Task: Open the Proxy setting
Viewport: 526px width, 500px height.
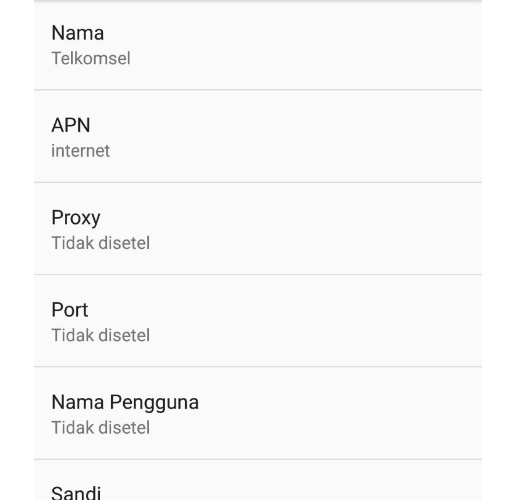Action: click(258, 229)
